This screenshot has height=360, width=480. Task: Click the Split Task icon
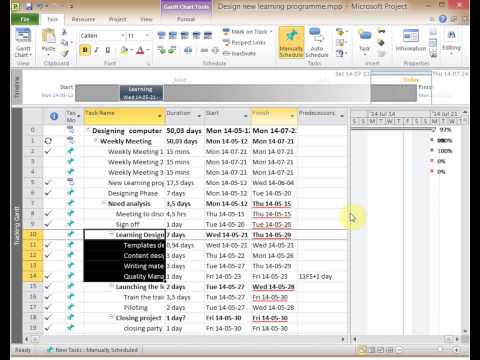188,50
